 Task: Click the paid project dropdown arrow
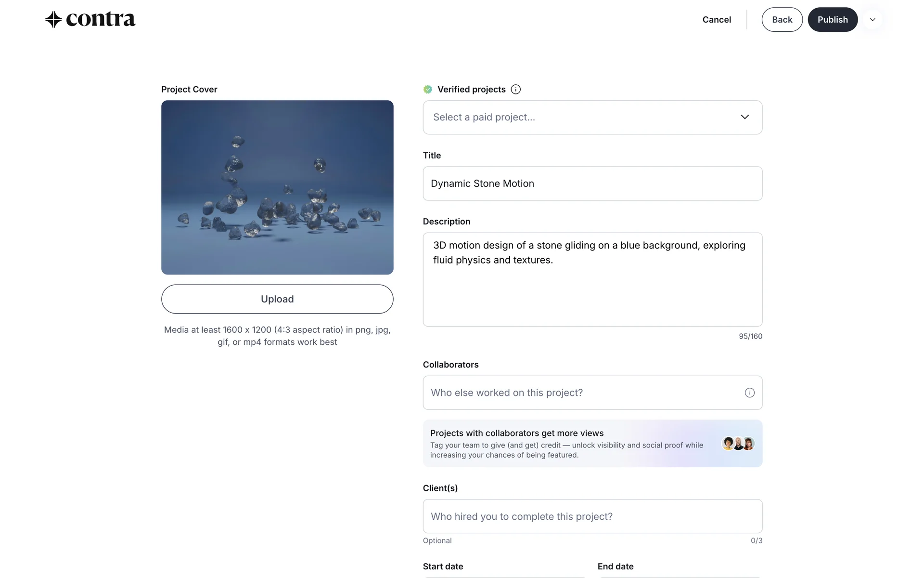[744, 117]
